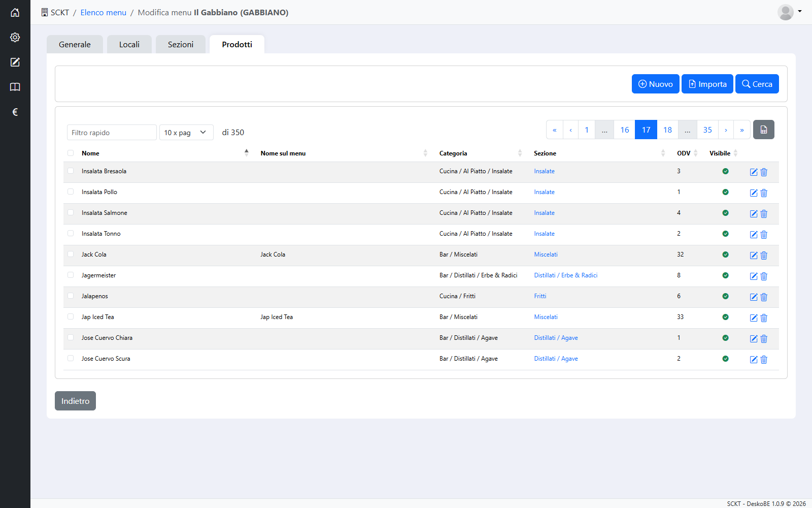The image size is (812, 508).
Task: Open the home icon in sidebar
Action: [x=15, y=12]
